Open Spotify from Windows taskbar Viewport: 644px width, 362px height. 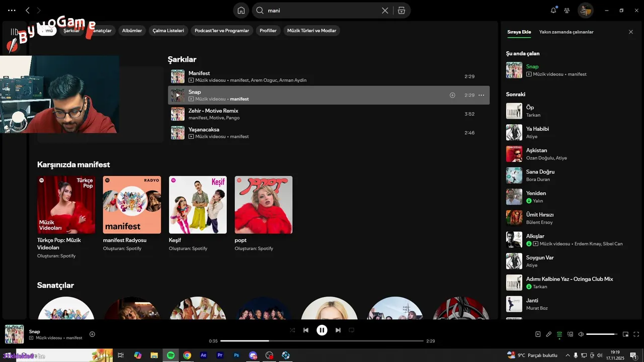coord(171,355)
